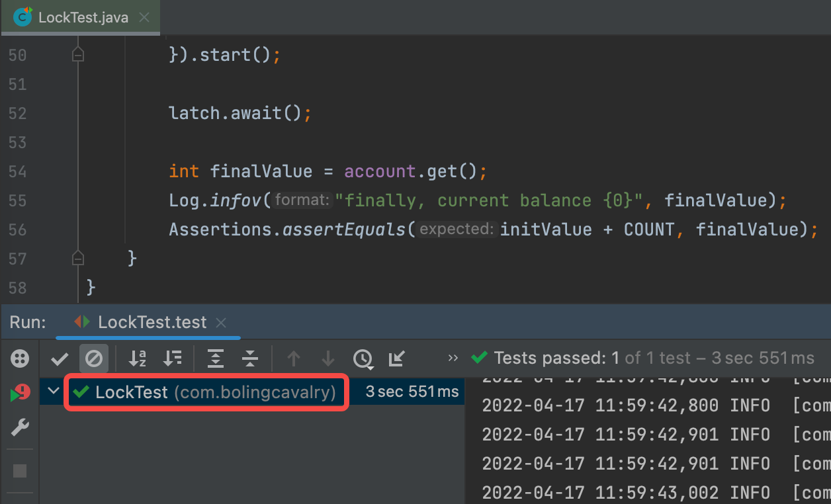Expand all test tree nodes

(216, 358)
